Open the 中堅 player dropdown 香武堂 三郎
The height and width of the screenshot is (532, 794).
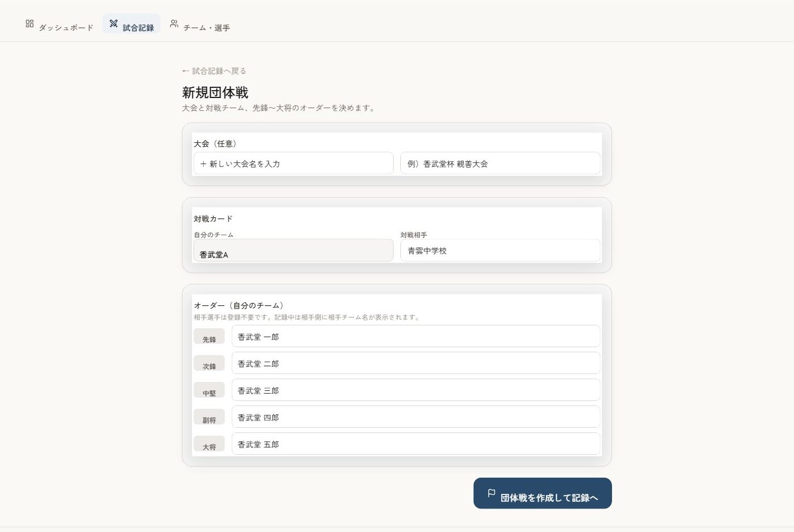[x=416, y=390]
